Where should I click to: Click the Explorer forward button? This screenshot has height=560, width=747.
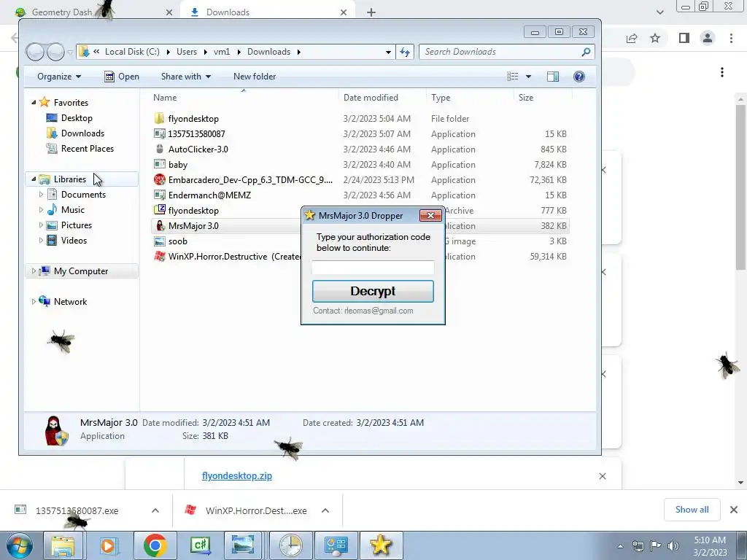pyautogui.click(x=55, y=52)
